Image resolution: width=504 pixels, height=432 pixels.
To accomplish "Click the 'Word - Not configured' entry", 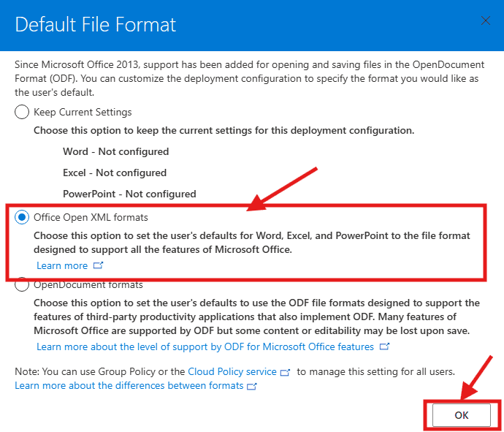I will coord(115,152).
